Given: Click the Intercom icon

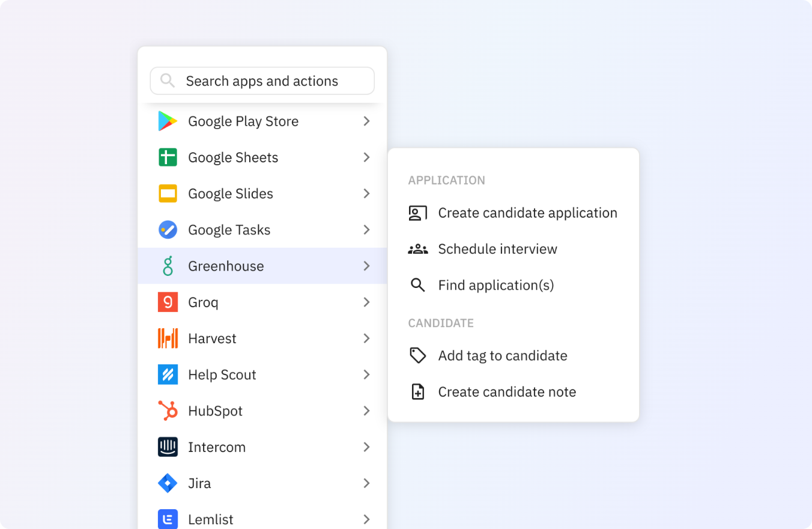Looking at the screenshot, I should pos(168,447).
